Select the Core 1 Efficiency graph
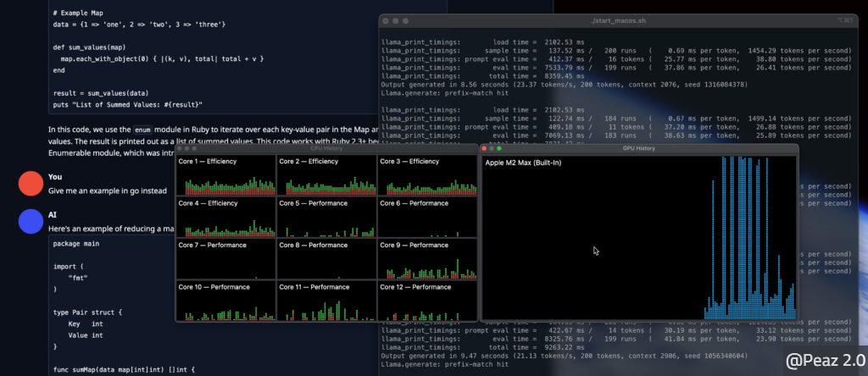This screenshot has height=376, width=868. [x=225, y=175]
